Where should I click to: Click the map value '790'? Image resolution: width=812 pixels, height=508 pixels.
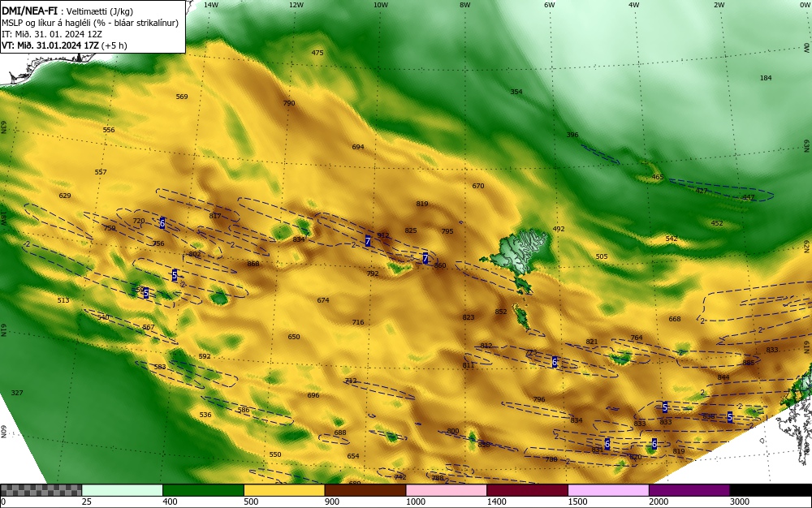(x=289, y=103)
